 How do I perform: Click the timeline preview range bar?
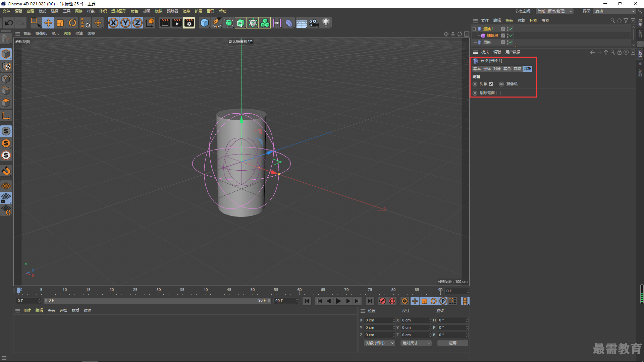coord(157,301)
